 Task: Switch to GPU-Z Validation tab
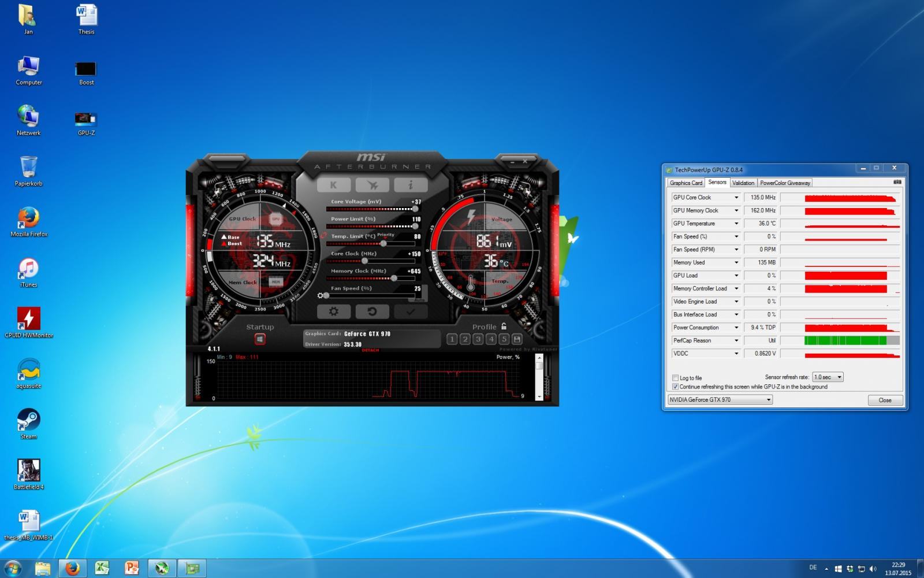743,183
